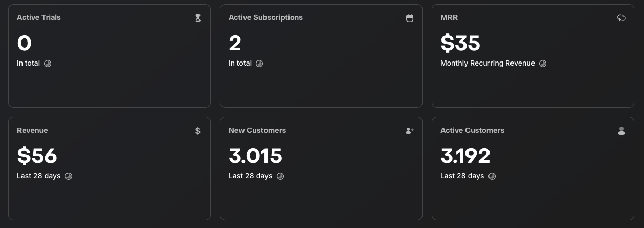Click the info icon beside Active Subscriptions 'In total'
The width and height of the screenshot is (644, 228).
tap(259, 64)
